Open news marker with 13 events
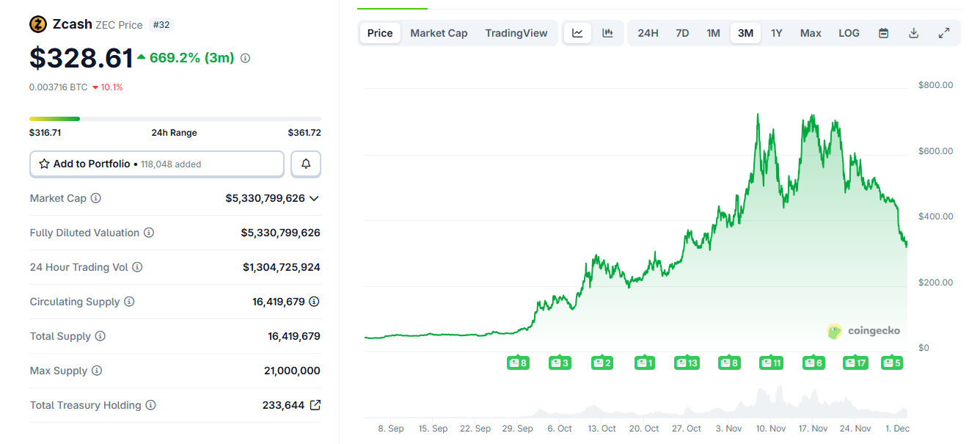Screen dimensions: 980x444 (x=687, y=363)
